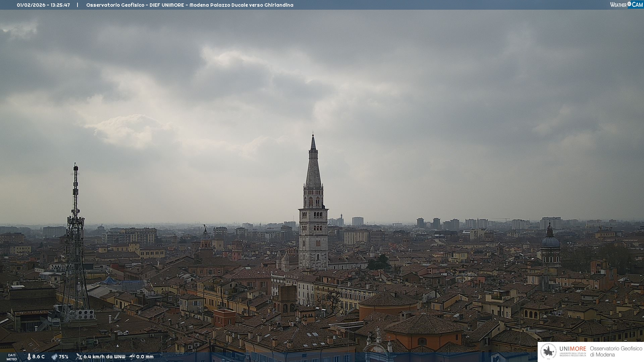This screenshot has height=362, width=644.
Task: Click the 75% humidity value
Action: [64, 357]
